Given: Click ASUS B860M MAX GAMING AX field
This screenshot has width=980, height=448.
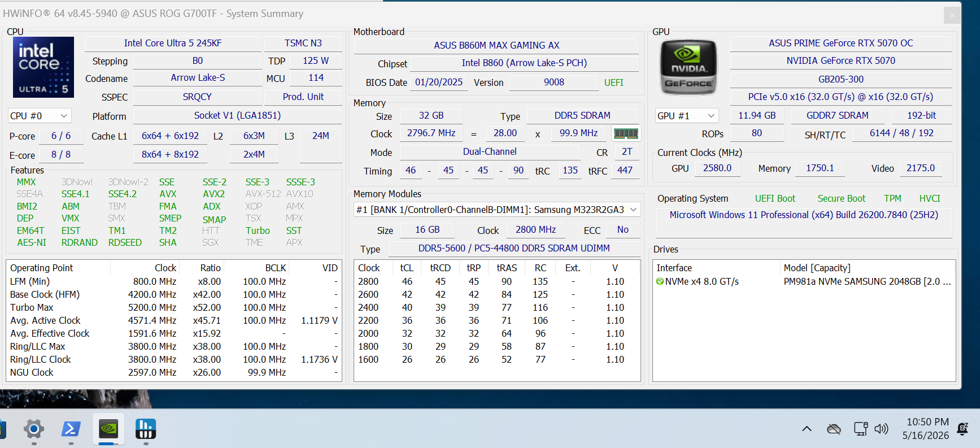Looking at the screenshot, I should tap(496, 45).
